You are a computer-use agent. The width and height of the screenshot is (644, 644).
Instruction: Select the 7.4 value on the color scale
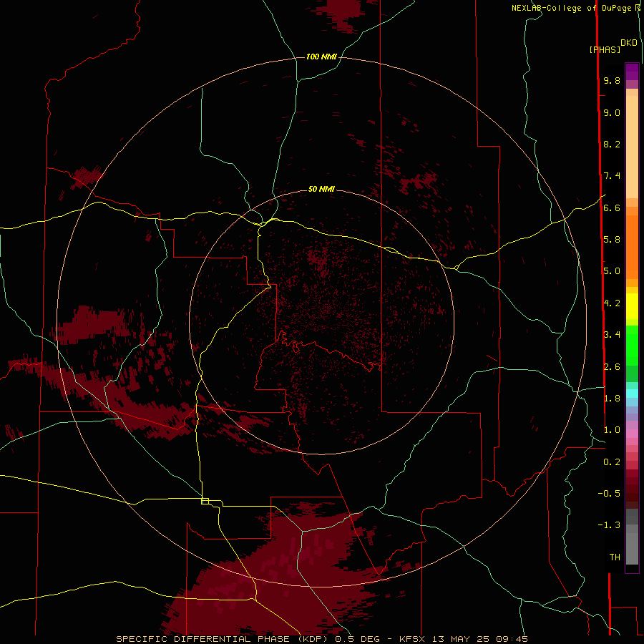click(612, 176)
